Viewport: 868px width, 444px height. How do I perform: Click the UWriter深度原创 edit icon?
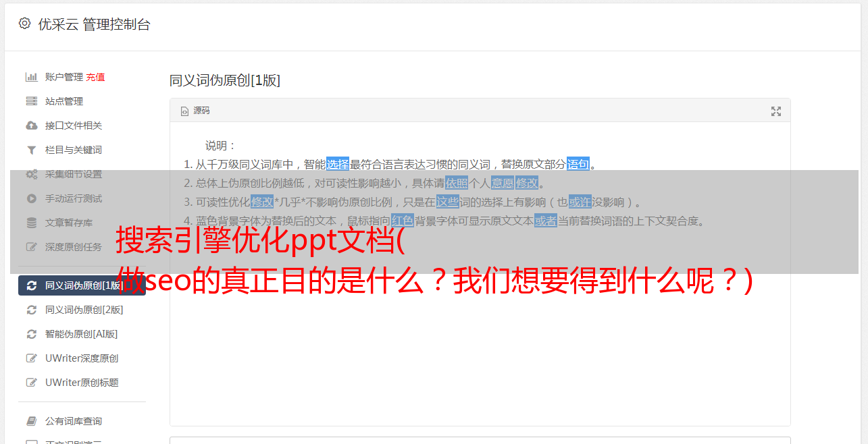point(31,358)
